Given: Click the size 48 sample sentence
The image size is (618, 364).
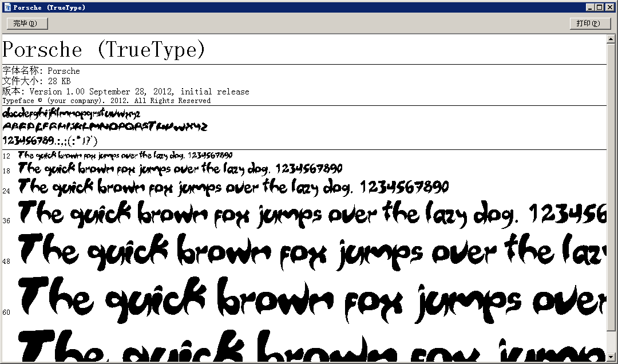Looking at the screenshot, I should tap(312, 252).
